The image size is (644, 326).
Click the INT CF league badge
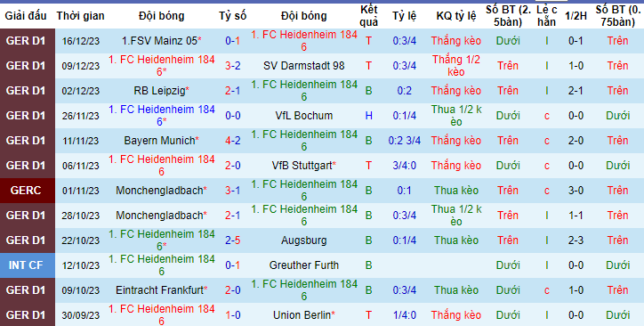(28, 265)
